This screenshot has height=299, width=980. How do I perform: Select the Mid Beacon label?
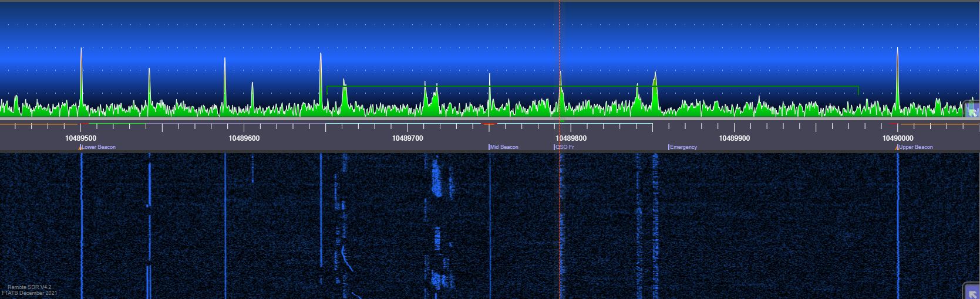coord(504,147)
